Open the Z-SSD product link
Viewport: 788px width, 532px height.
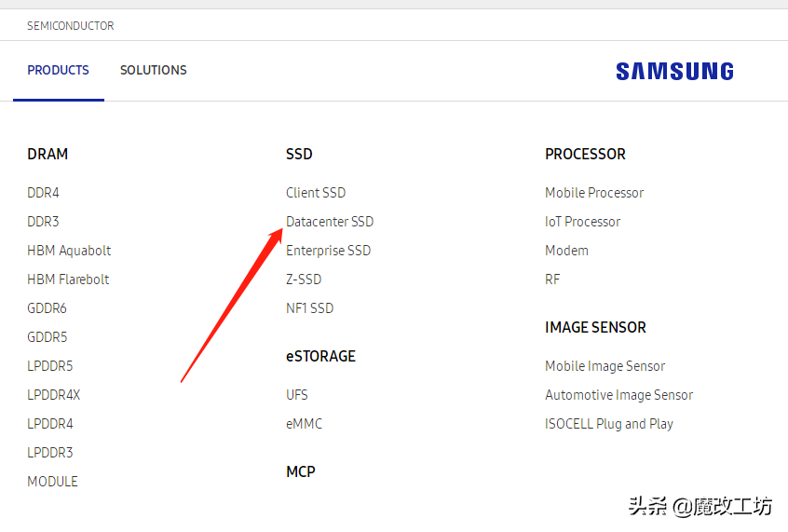[305, 280]
